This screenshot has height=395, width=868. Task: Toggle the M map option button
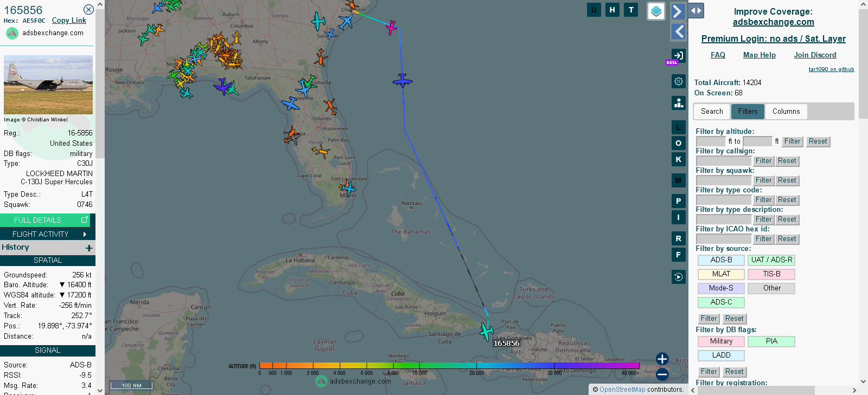click(679, 180)
